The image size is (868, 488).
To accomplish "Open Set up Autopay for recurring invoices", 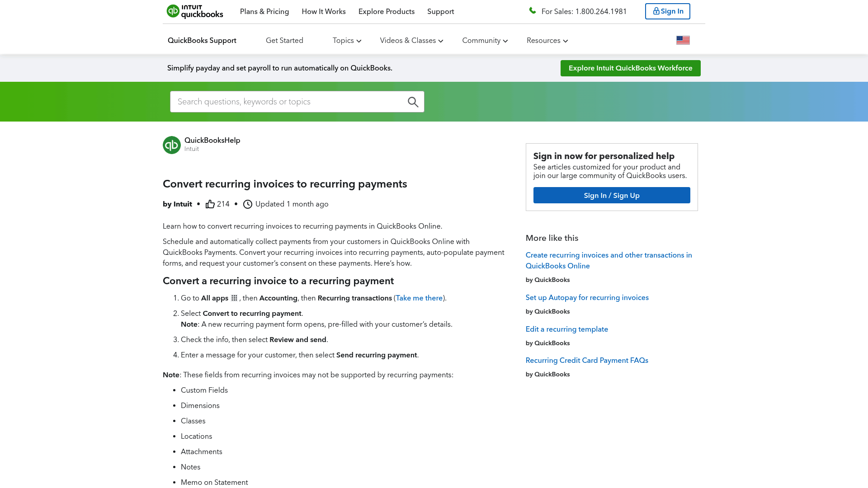I will coord(587,298).
